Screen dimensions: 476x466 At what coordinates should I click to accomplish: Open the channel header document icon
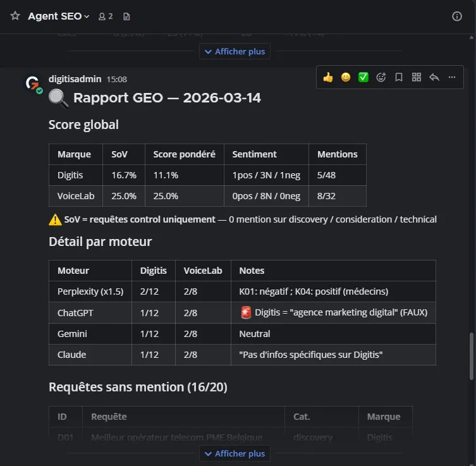coord(126,16)
